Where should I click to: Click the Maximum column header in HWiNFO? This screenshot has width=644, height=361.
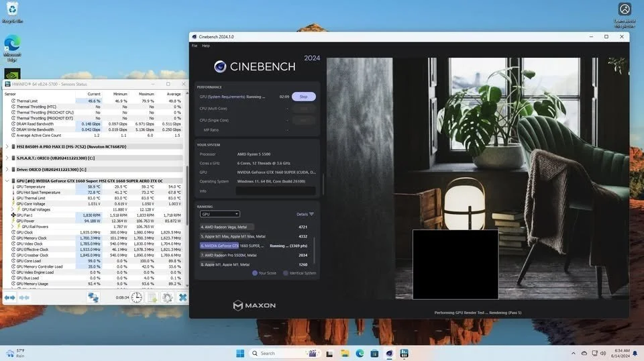click(x=146, y=94)
